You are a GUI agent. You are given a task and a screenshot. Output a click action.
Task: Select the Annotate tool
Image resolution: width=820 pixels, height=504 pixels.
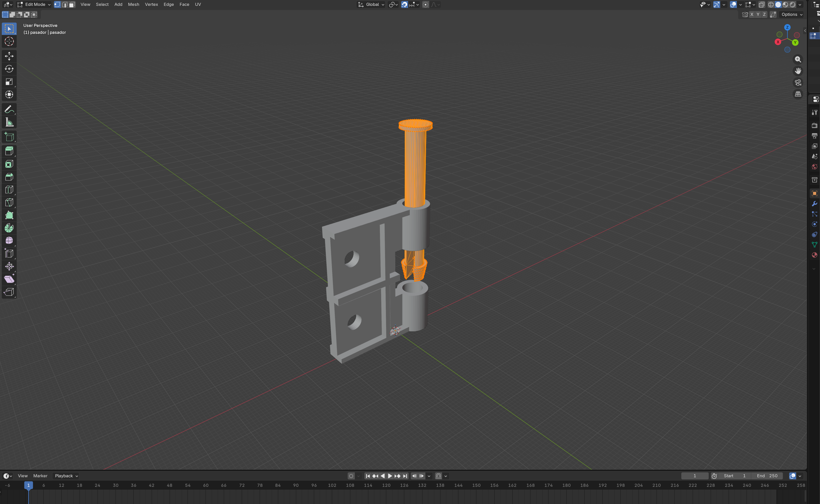click(x=9, y=109)
